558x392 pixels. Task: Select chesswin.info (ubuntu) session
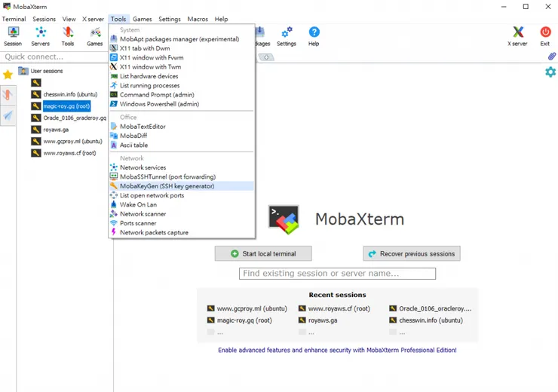point(64,94)
